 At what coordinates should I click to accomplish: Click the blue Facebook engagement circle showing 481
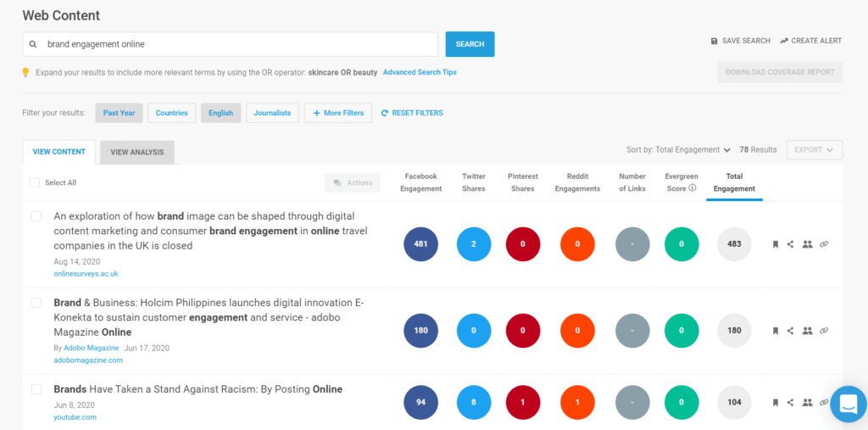[420, 244]
